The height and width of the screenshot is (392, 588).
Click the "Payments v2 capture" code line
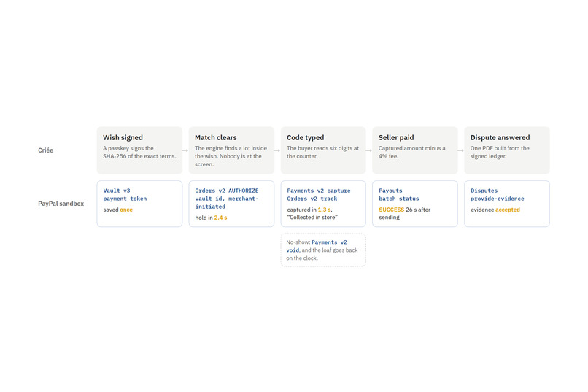pos(319,191)
